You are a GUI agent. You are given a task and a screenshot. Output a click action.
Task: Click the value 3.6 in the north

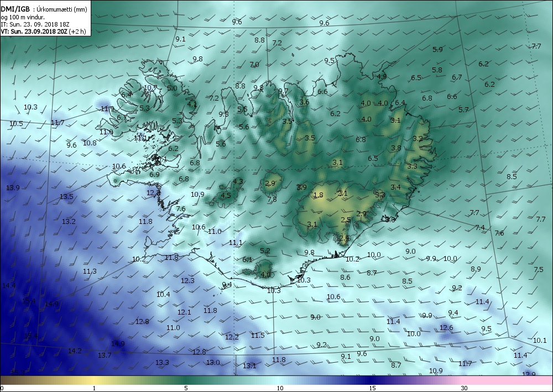pyautogui.click(x=304, y=102)
